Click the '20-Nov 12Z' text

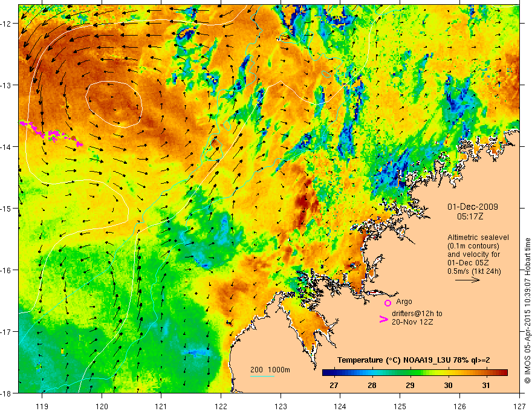412,322
